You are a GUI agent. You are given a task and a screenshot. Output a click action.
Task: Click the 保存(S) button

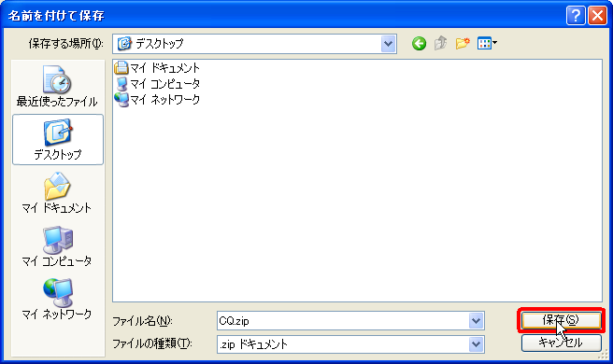pyautogui.click(x=562, y=320)
